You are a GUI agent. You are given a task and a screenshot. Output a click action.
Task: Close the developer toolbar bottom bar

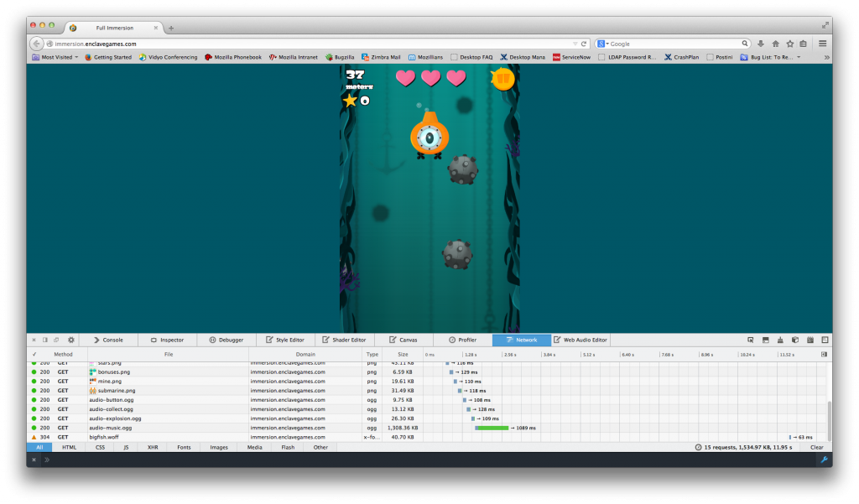coord(34,460)
